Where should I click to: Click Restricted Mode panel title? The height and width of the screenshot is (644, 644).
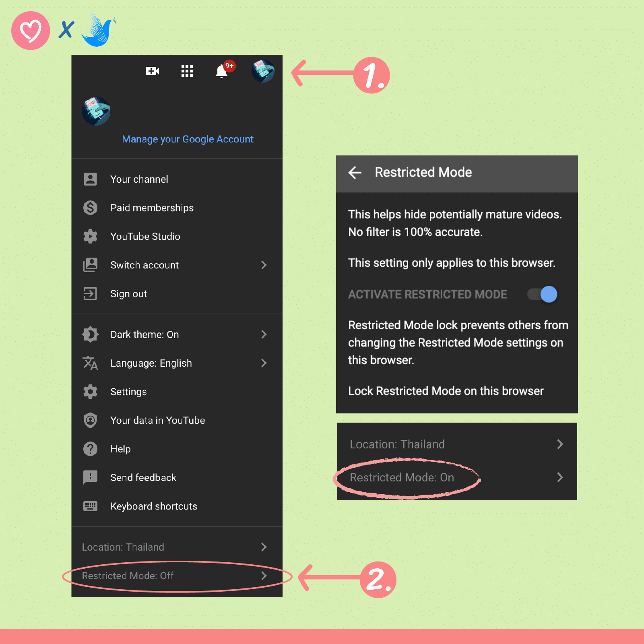[423, 172]
